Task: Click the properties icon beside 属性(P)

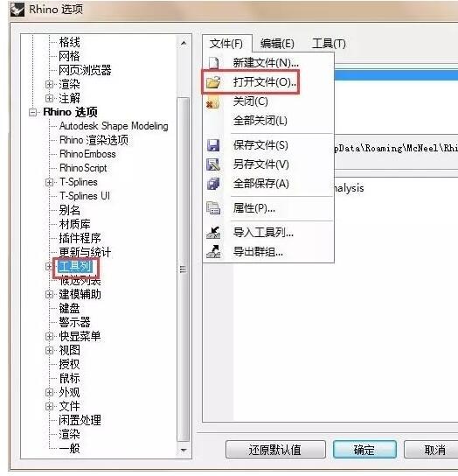Action: click(213, 208)
